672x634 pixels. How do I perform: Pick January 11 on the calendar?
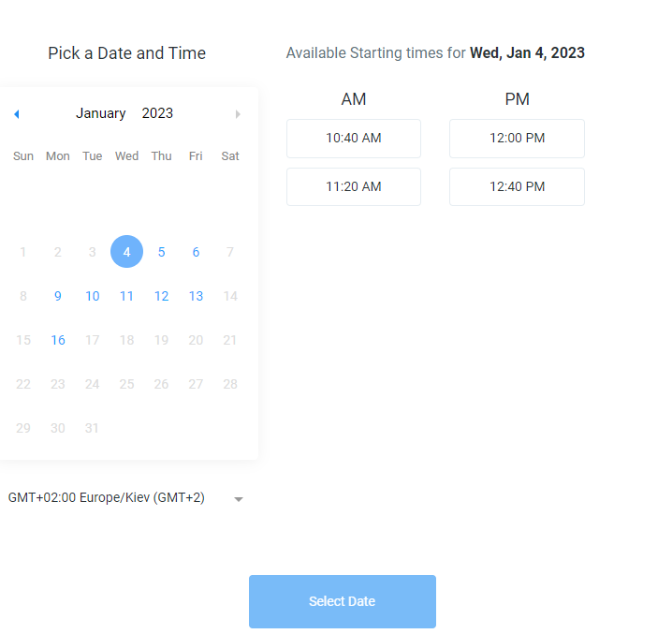coord(126,296)
